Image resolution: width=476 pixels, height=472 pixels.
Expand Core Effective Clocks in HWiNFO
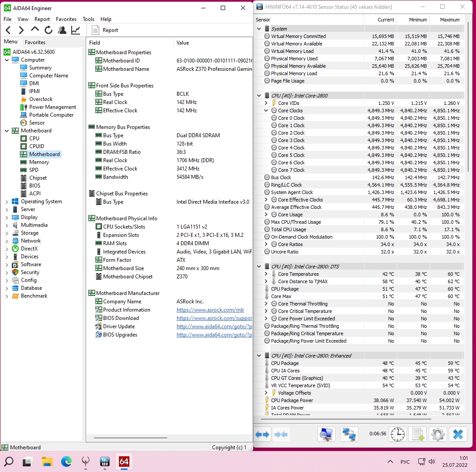tap(266, 200)
